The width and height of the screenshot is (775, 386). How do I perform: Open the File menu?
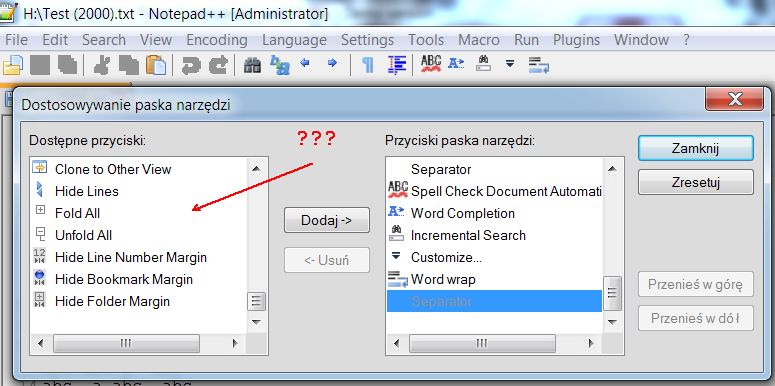pos(16,40)
